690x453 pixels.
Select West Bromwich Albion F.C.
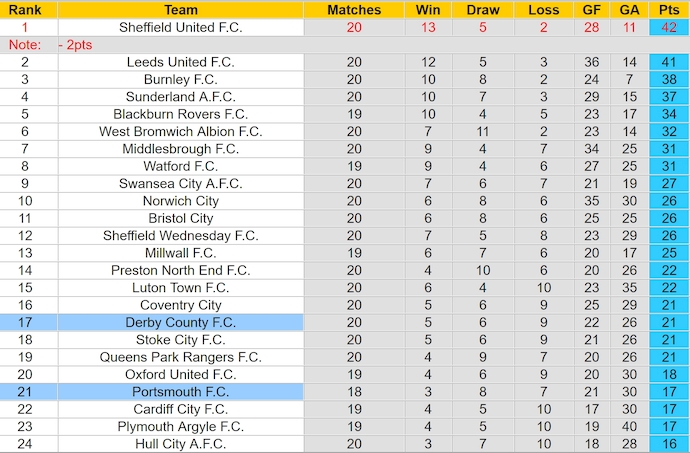[x=180, y=131]
